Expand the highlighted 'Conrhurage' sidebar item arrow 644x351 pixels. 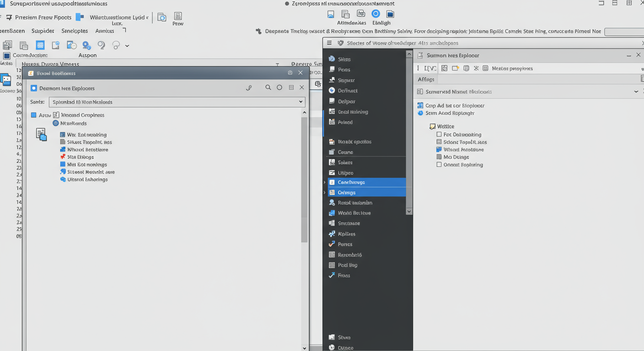(325, 182)
